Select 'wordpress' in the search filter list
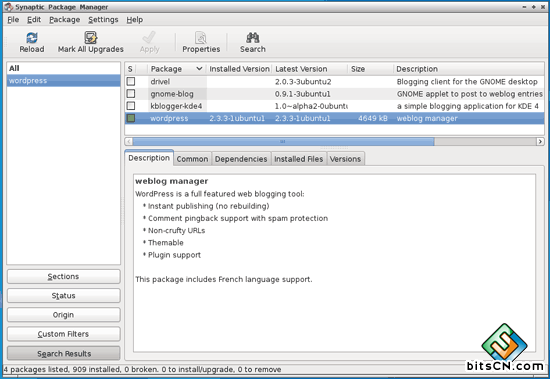Screen dimensions: 550x379 (63, 81)
